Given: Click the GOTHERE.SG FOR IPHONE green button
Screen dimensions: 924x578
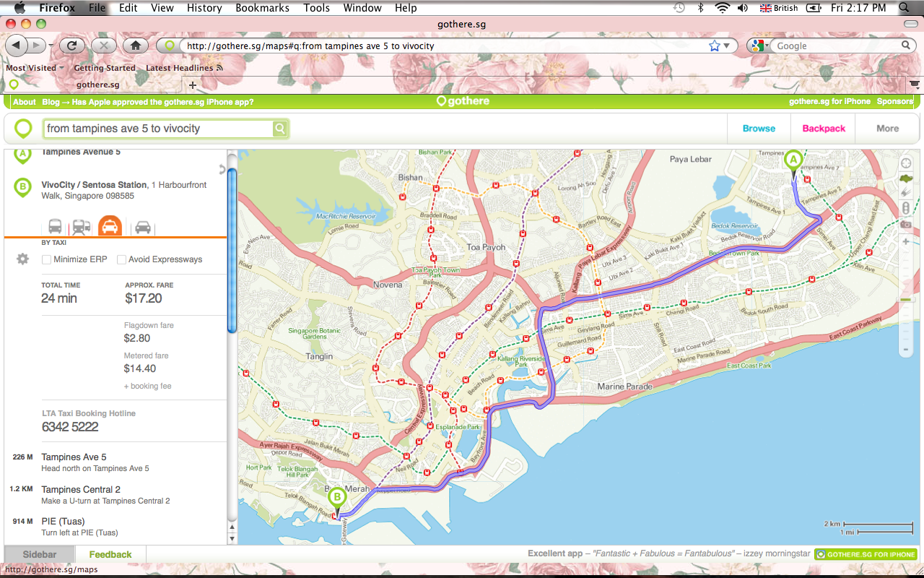Looking at the screenshot, I should tap(866, 554).
